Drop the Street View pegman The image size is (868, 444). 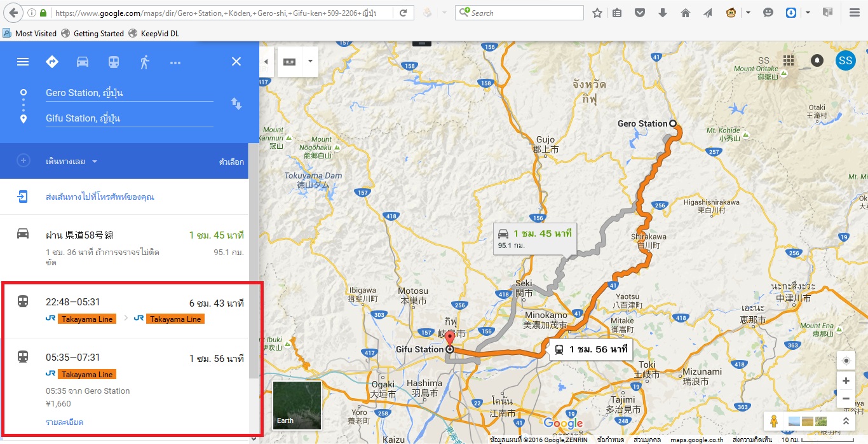pyautogui.click(x=773, y=421)
